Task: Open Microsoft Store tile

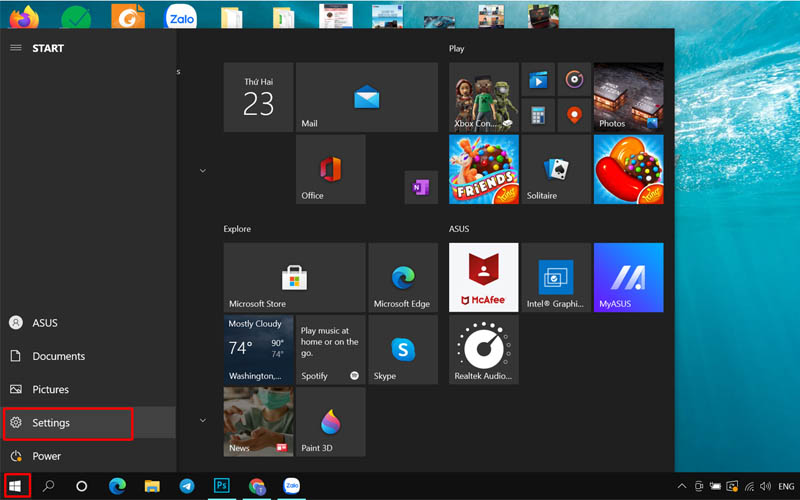Action: pyautogui.click(x=293, y=278)
